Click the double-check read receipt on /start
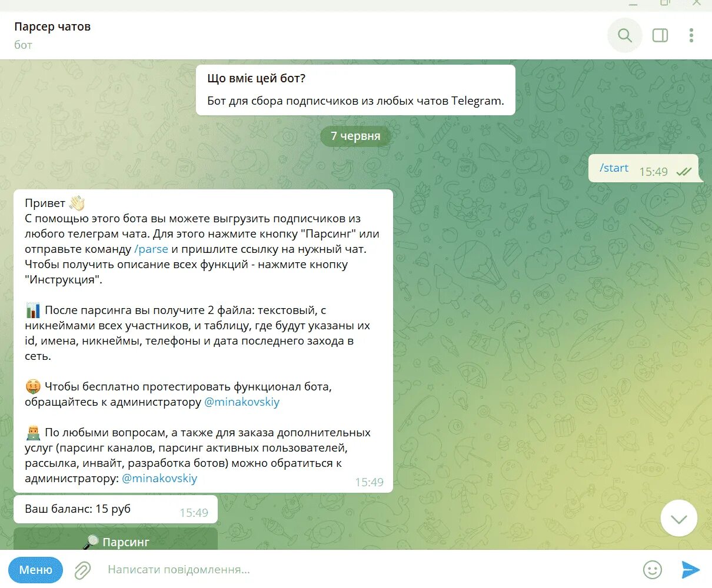The height and width of the screenshot is (588, 712). tap(684, 172)
